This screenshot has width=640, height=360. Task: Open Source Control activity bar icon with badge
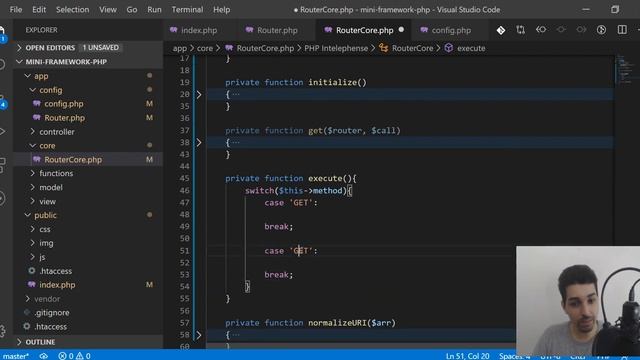2,102
